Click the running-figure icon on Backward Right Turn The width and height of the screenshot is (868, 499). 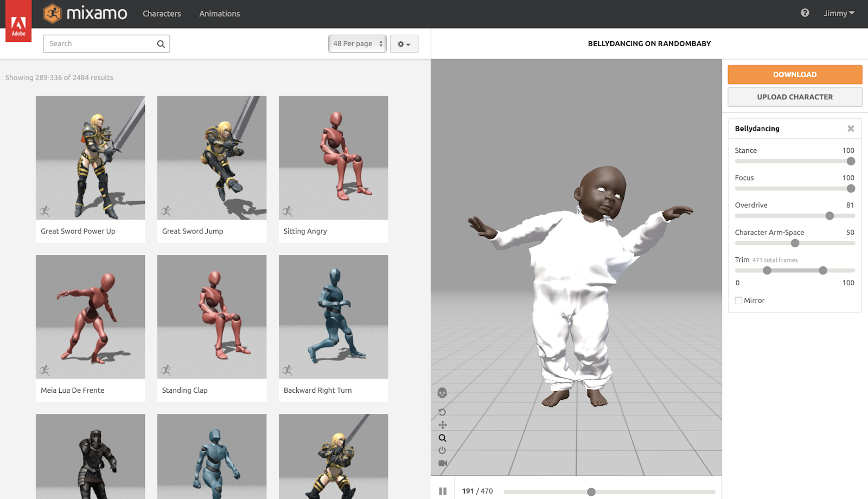pyautogui.click(x=288, y=370)
